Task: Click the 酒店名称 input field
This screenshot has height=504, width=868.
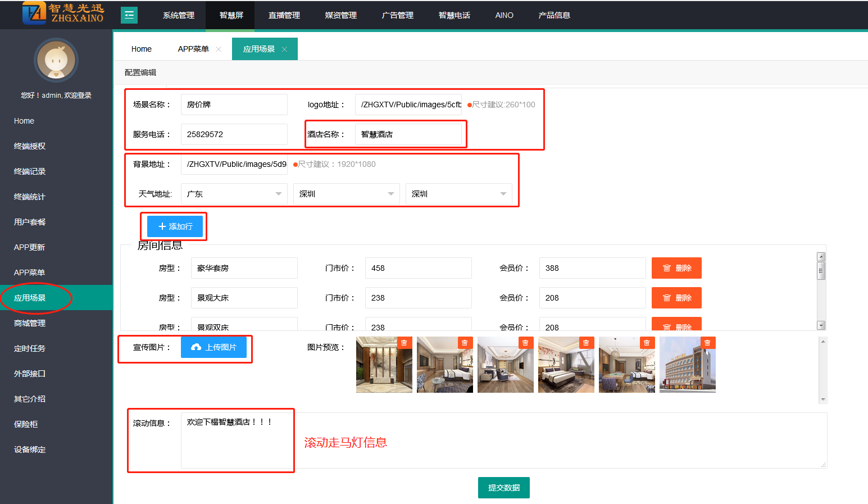Action: tap(408, 134)
